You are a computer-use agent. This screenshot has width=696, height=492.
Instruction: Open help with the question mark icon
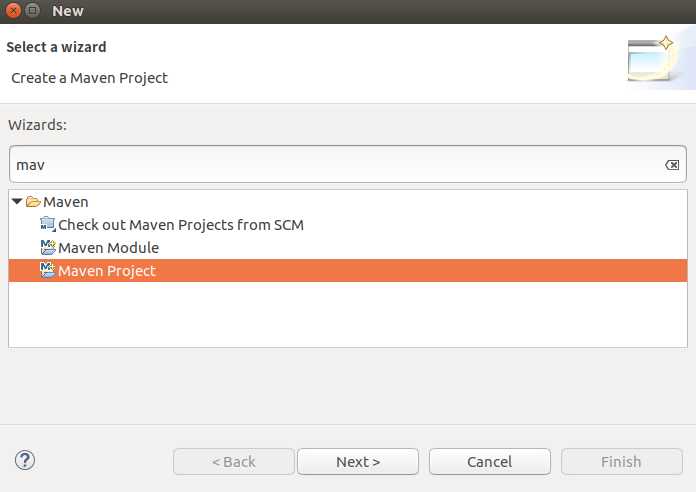pyautogui.click(x=25, y=460)
